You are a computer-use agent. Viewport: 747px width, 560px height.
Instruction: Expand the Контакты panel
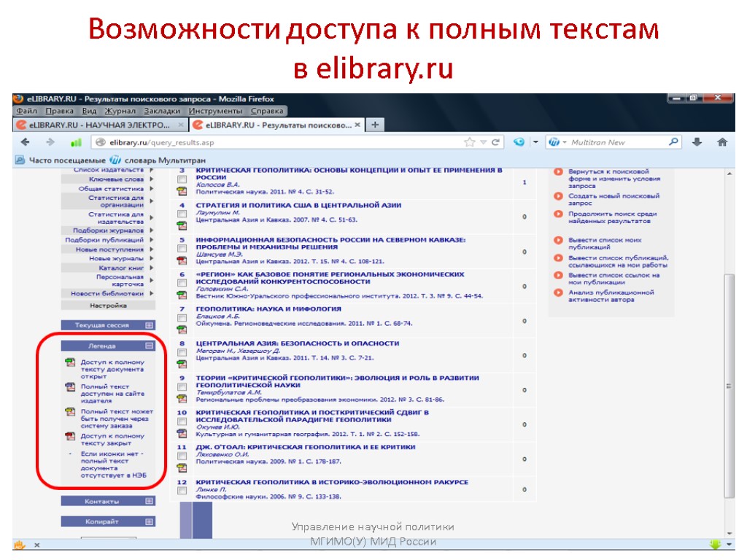tap(149, 501)
